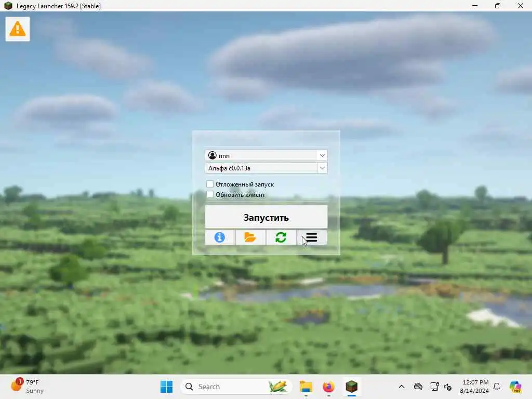Close the Legacy Launcher window

tap(521, 6)
